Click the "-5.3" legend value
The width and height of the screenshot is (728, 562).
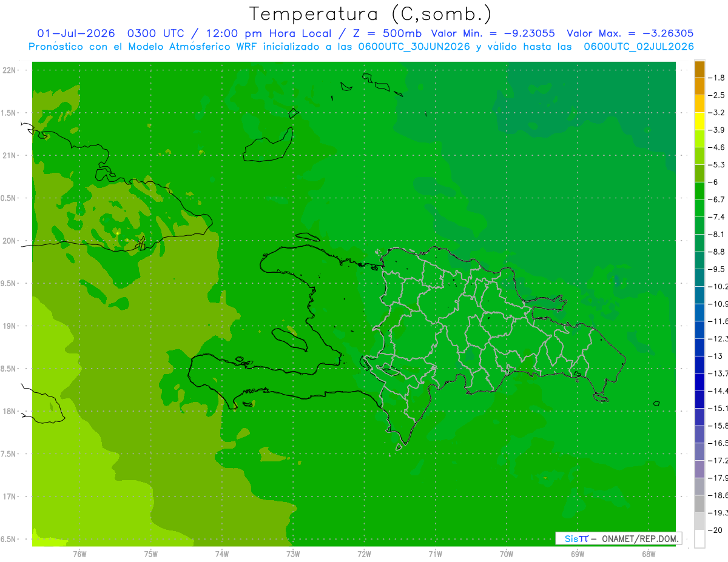coord(717,165)
